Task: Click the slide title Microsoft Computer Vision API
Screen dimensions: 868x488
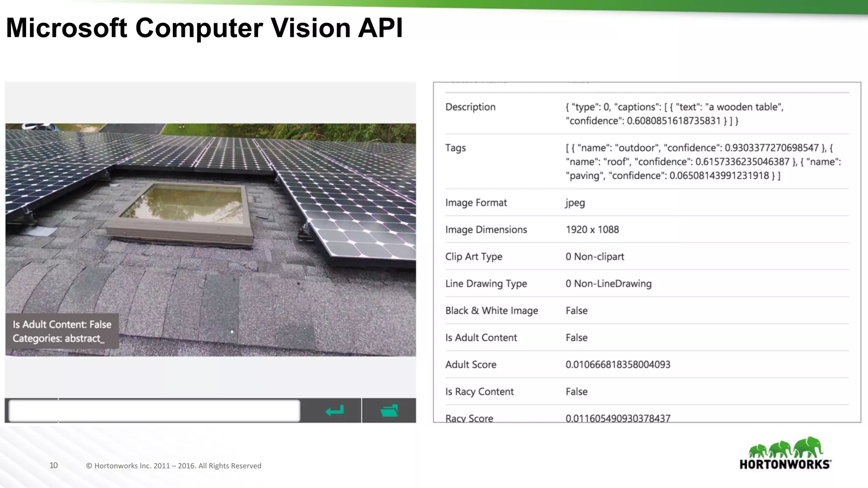Action: (204, 28)
